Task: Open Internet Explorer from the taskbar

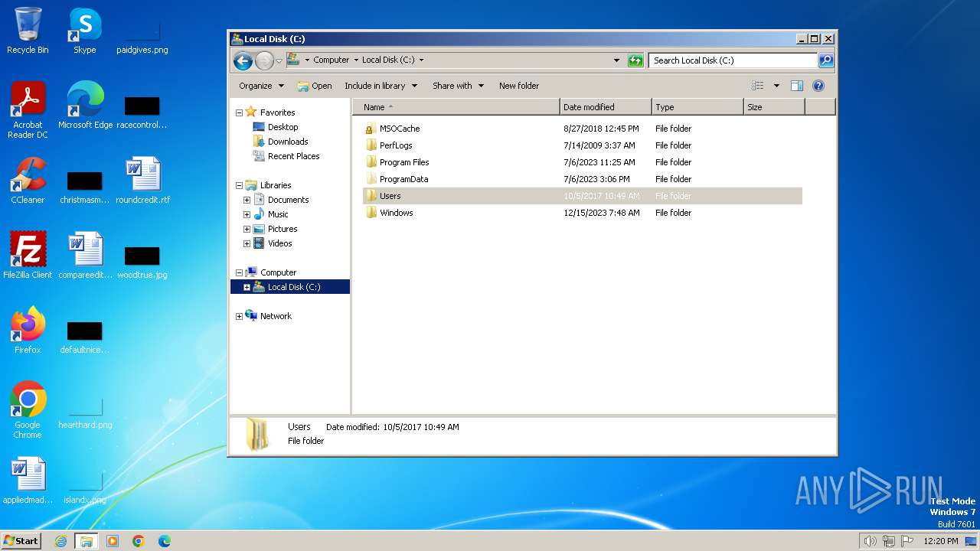Action: pos(60,541)
